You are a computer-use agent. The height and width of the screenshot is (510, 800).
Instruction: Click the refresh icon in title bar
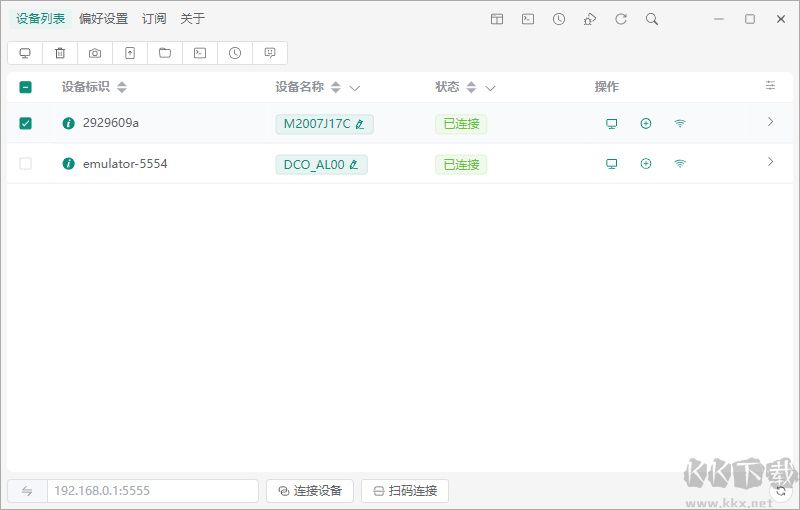[621, 19]
